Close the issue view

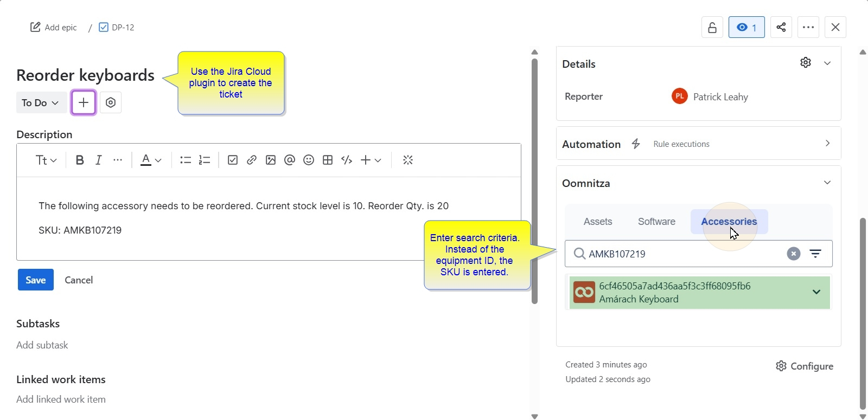coord(835,27)
